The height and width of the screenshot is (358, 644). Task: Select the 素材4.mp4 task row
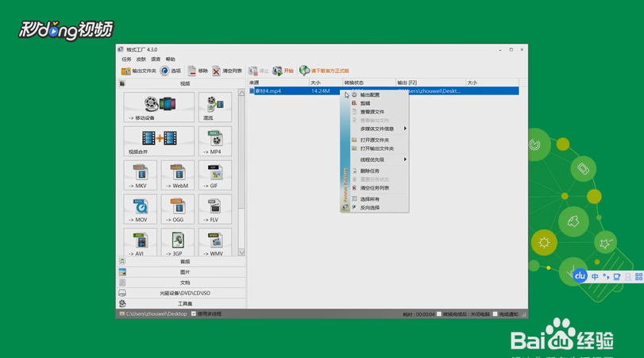point(384,90)
